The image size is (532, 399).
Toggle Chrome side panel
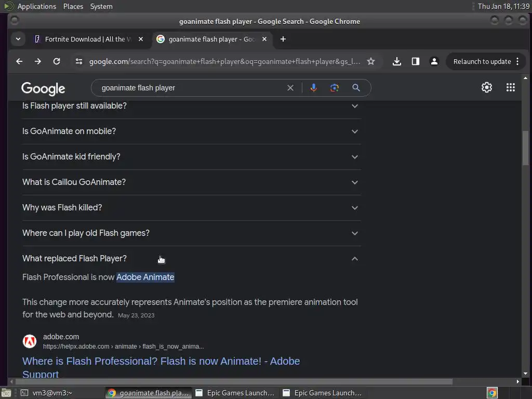(415, 61)
